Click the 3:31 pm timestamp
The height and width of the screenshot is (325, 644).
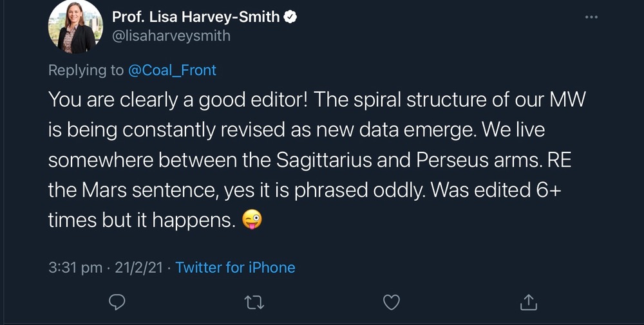coord(75,268)
